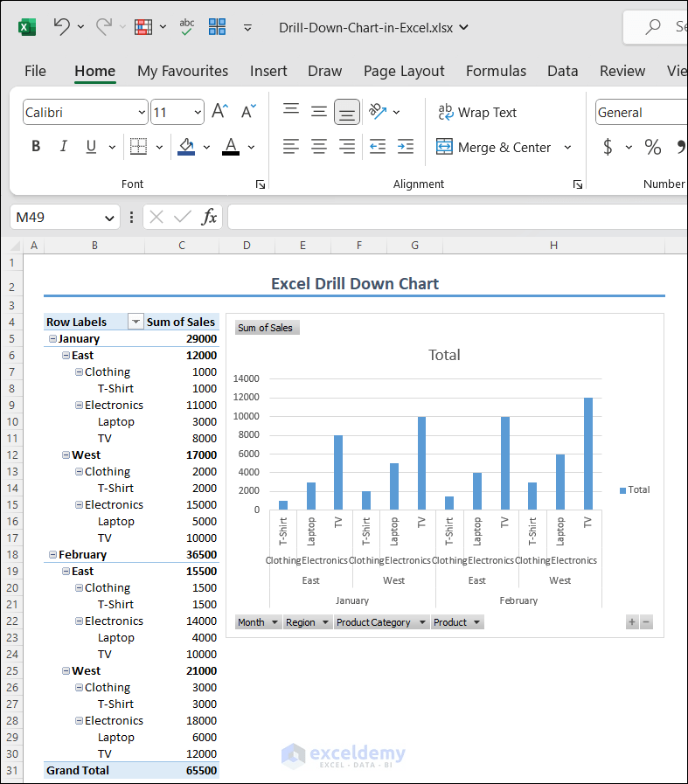
Task: Switch to My Favourites tab
Action: (x=183, y=71)
